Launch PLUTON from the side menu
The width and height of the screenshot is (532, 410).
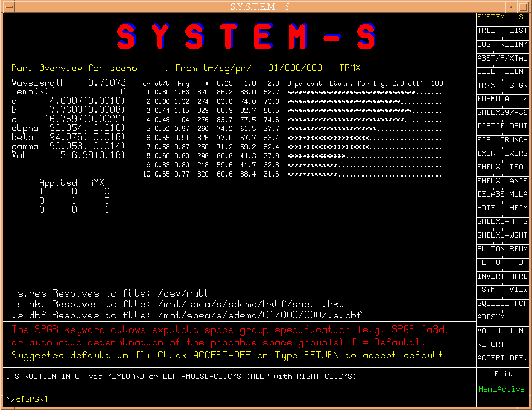point(491,249)
